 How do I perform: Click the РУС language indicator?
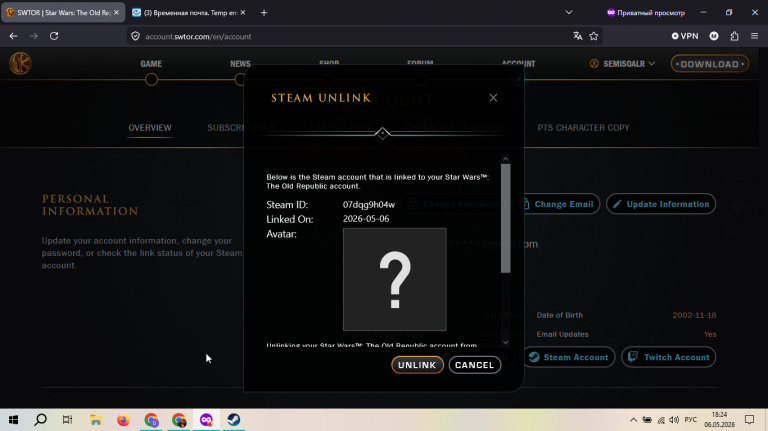click(691, 420)
